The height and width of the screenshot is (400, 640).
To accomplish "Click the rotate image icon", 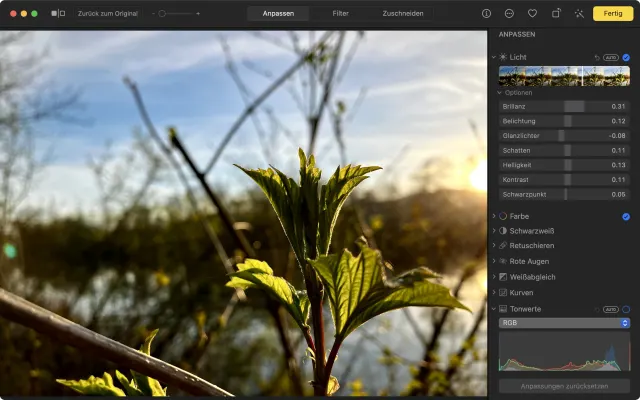I will [555, 14].
